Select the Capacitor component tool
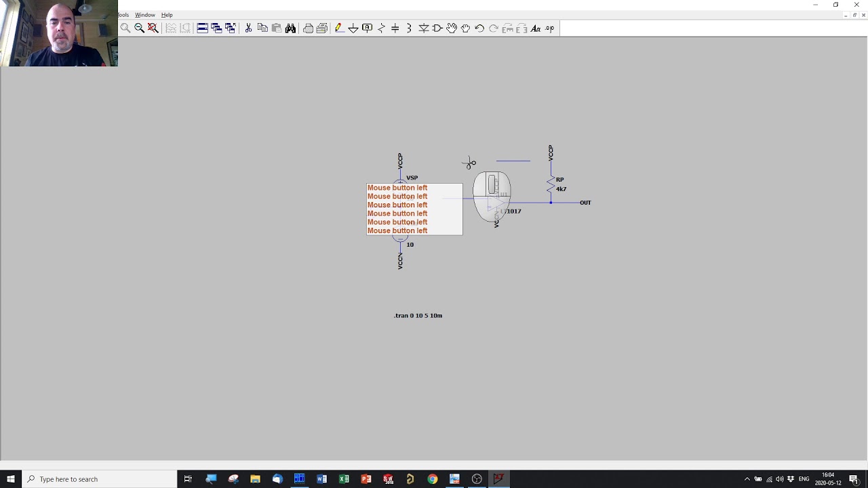This screenshot has width=868, height=488. tap(395, 28)
